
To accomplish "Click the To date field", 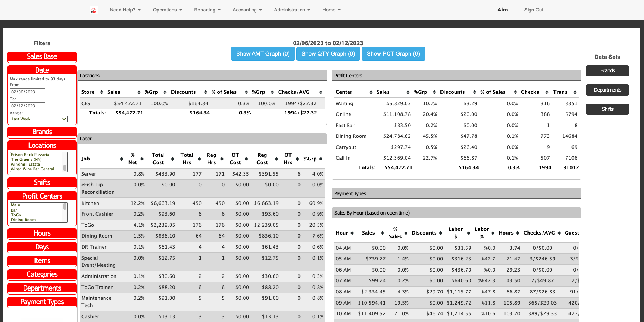I will pyautogui.click(x=27, y=106).
